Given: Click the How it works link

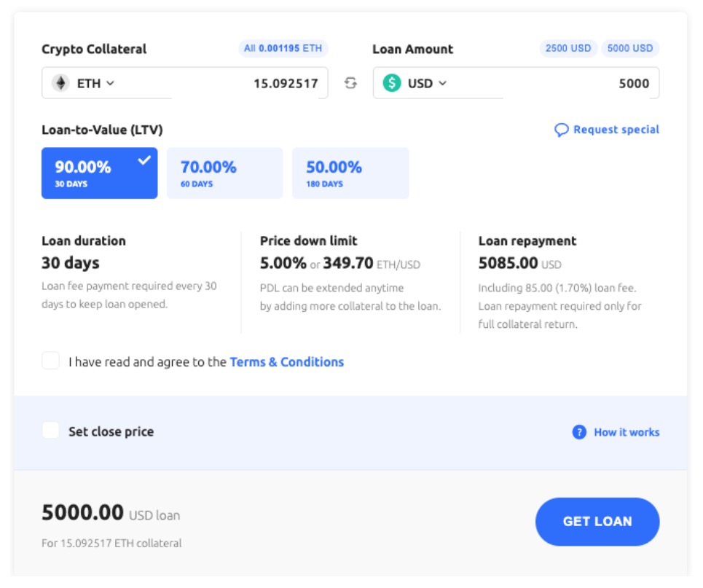Looking at the screenshot, I should (626, 432).
